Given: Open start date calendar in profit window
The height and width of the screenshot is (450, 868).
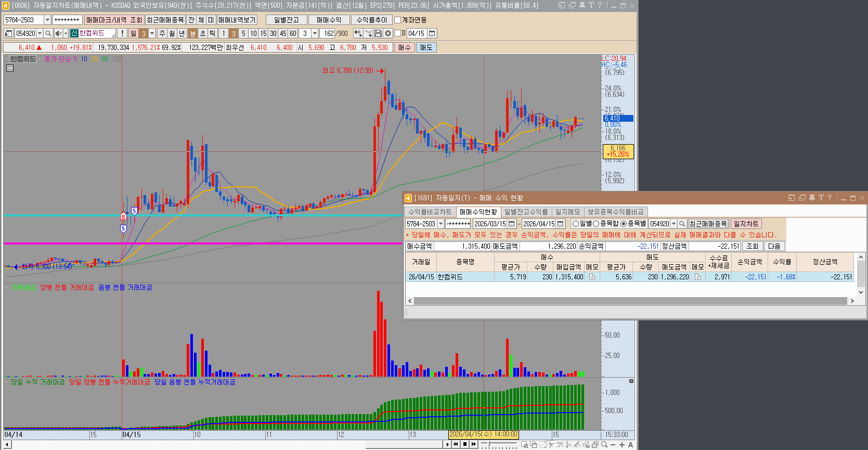Looking at the screenshot, I should coord(512,224).
